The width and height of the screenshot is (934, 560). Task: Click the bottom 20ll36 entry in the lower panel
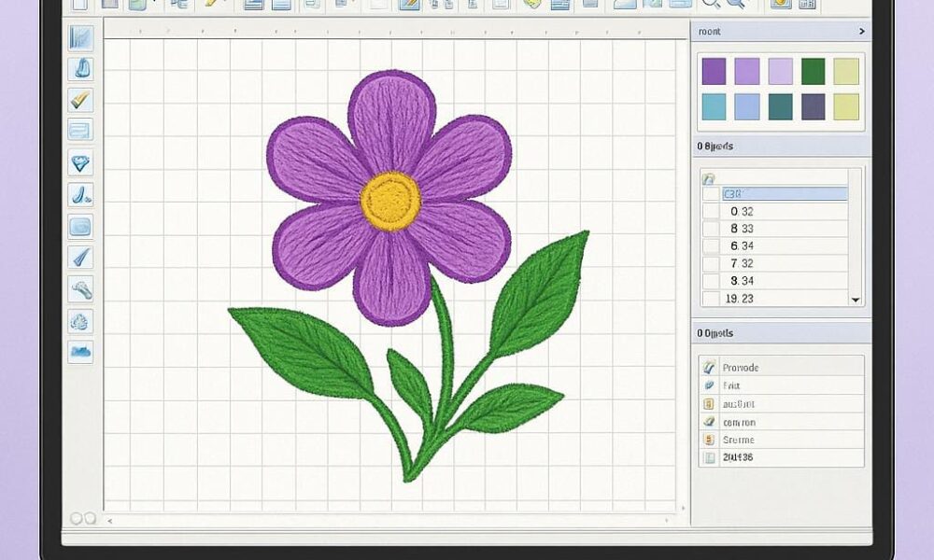(x=738, y=457)
